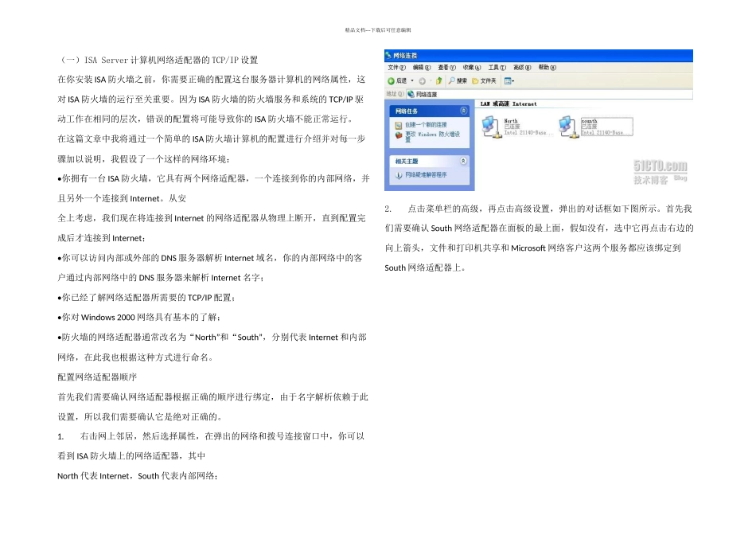Click the 网络疑难解答程序 link

coord(426,174)
